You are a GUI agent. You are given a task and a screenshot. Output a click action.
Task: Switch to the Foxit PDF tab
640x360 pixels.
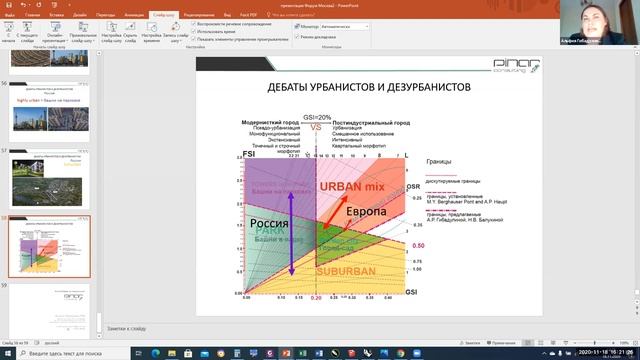(x=248, y=15)
